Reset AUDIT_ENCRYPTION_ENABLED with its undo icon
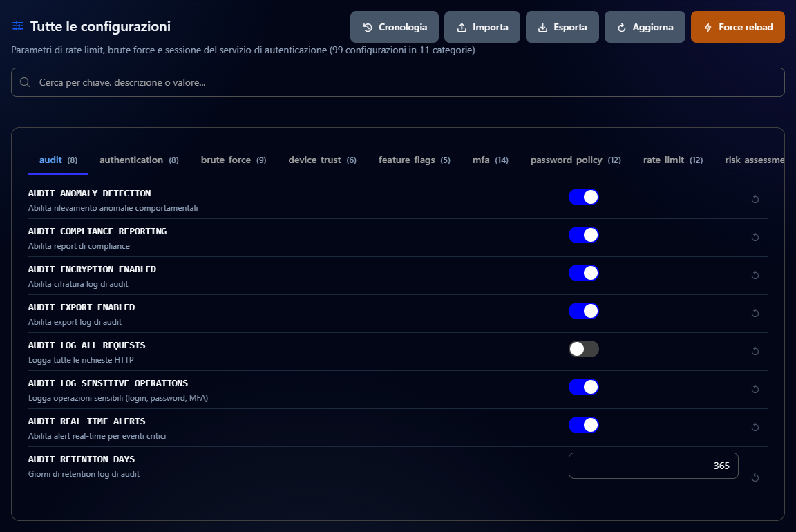 coord(755,275)
